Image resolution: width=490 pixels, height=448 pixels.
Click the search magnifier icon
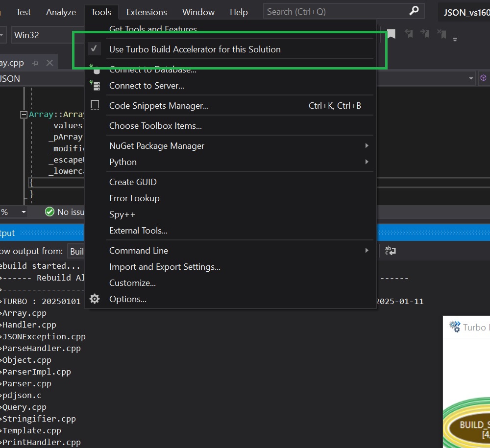(414, 11)
